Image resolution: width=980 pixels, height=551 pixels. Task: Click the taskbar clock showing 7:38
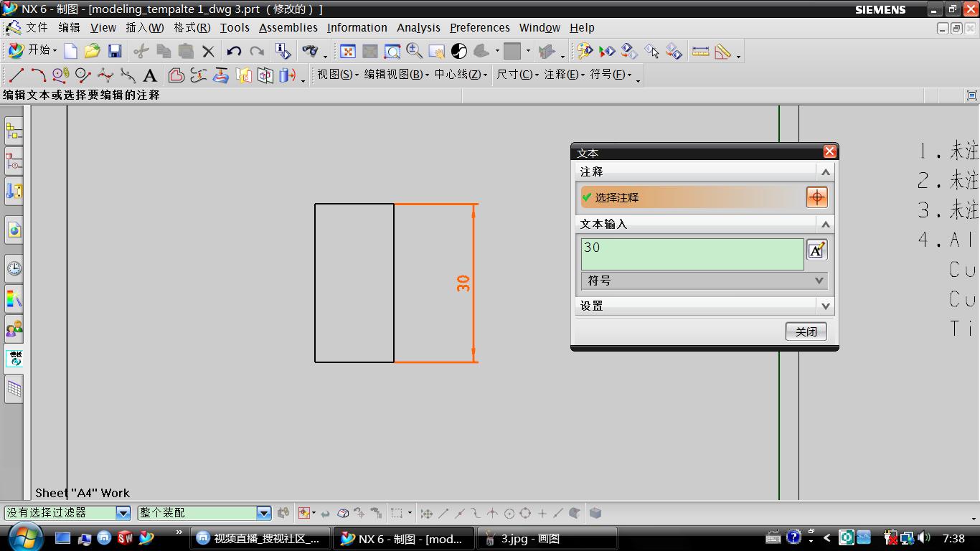click(953, 538)
